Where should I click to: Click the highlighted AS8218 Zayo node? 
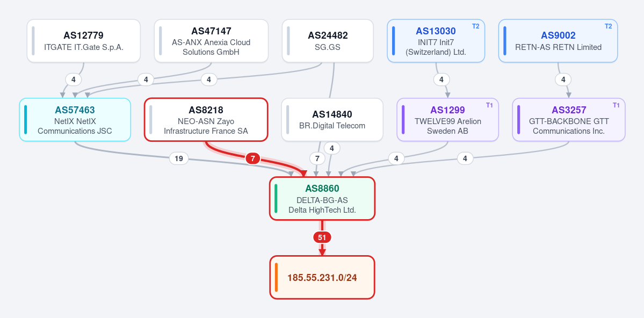click(206, 120)
